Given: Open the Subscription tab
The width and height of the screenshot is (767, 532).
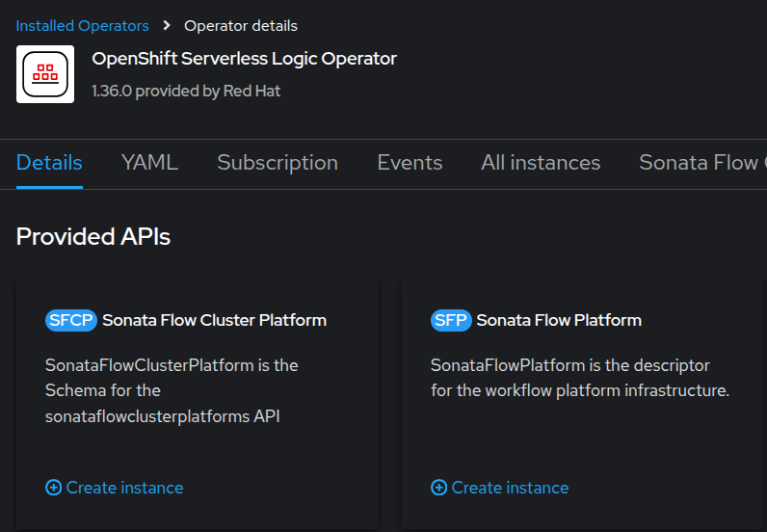Looking at the screenshot, I should (x=278, y=163).
